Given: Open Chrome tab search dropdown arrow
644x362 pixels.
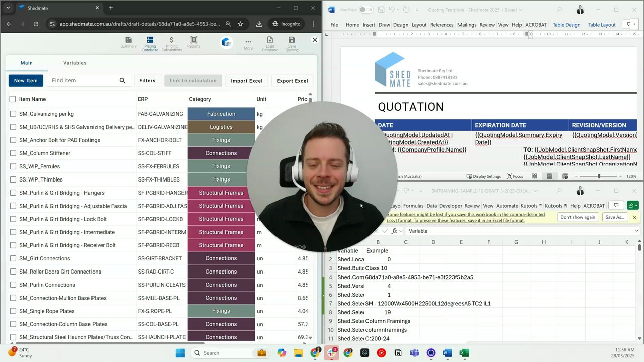Looking at the screenshot, I should (8, 8).
